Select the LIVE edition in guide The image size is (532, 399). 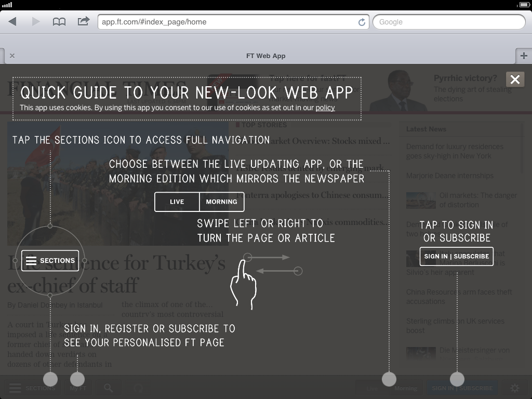tap(177, 202)
